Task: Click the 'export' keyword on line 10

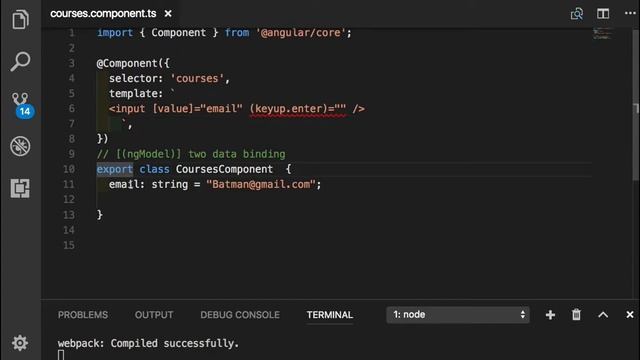Action: click(115, 169)
